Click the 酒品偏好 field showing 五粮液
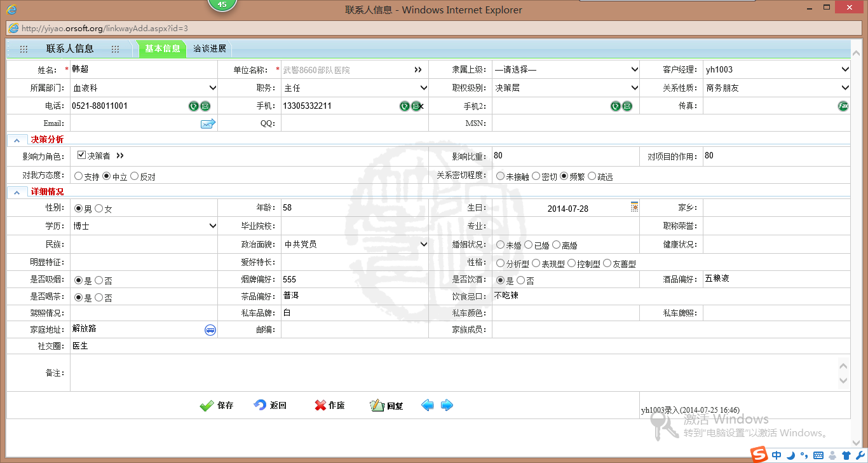The image size is (868, 463). pyautogui.click(x=776, y=279)
